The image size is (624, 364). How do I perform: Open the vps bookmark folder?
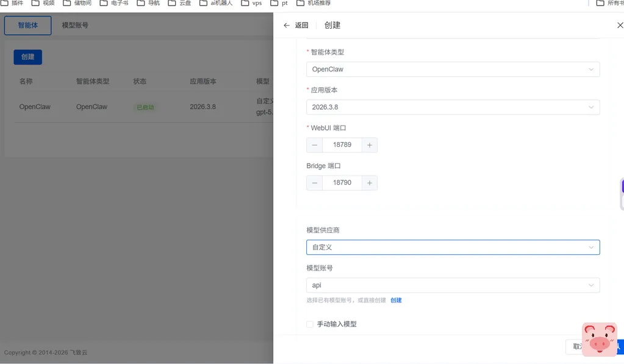point(251,3)
